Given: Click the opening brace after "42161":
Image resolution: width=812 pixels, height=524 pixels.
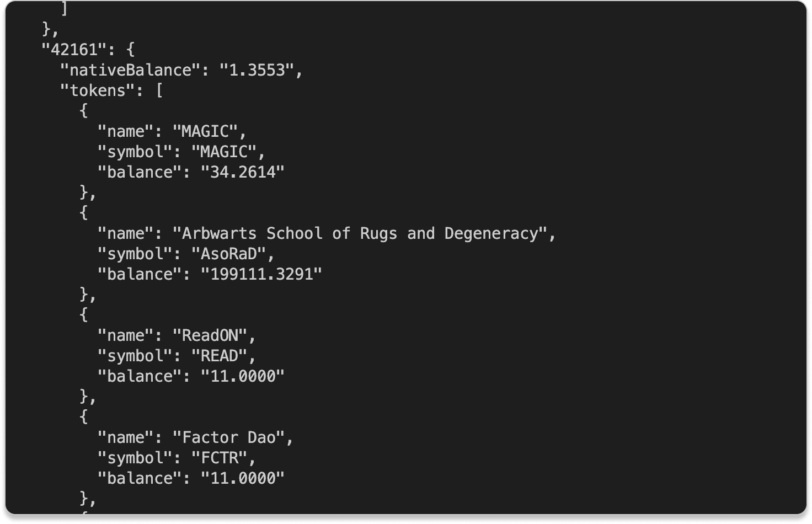Looking at the screenshot, I should pos(130,50).
